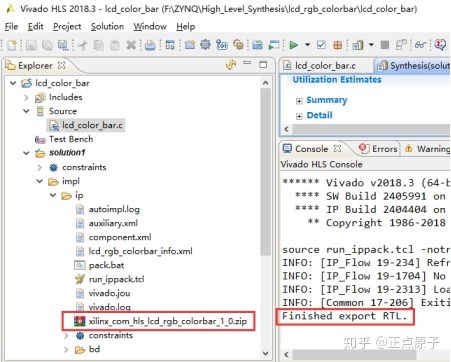Open Solution Settings icon

click(222, 45)
